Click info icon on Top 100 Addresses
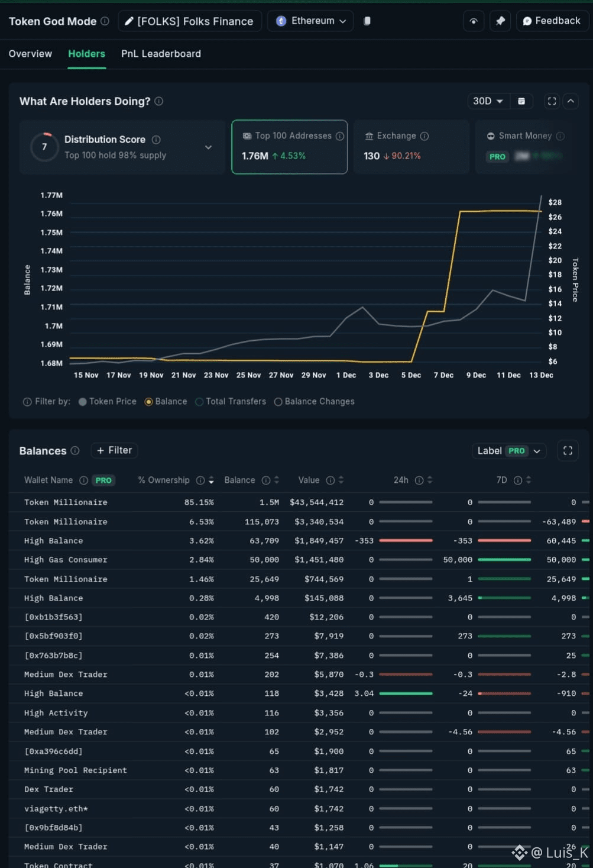 coord(340,136)
